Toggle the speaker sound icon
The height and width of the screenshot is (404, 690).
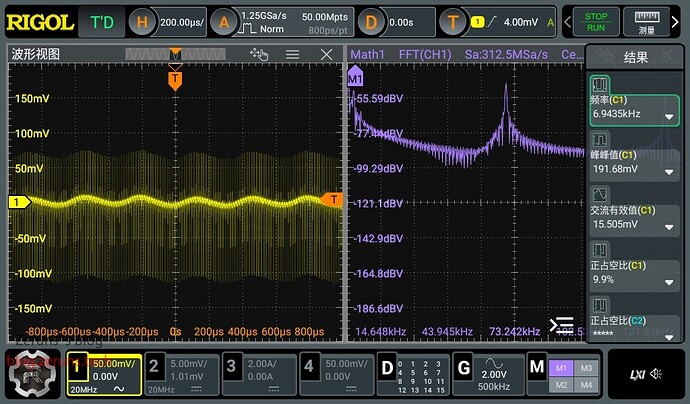click(x=657, y=374)
